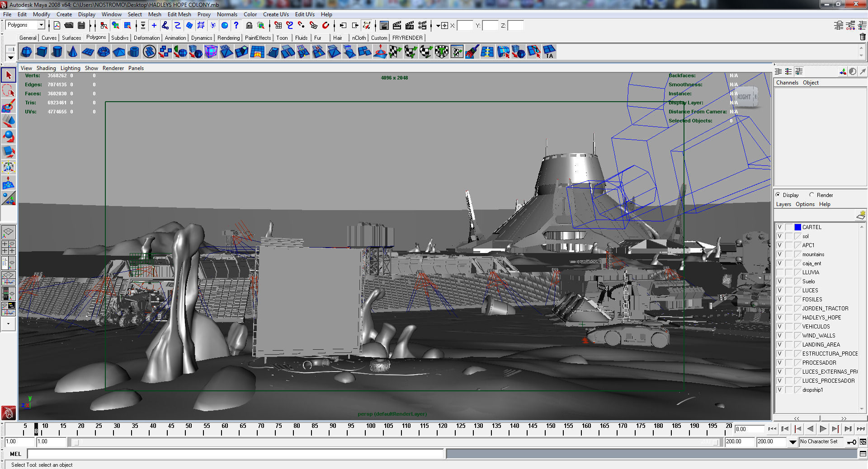Image resolution: width=868 pixels, height=469 pixels.
Task: Create a polygon pyramid from the shelf
Action: [x=119, y=52]
